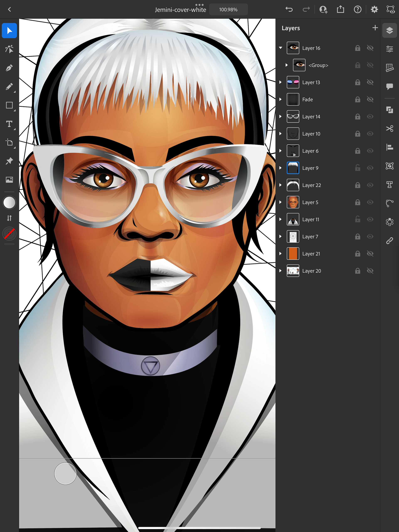The width and height of the screenshot is (399, 532).
Task: Add a new layer with plus button
Action: click(x=375, y=28)
